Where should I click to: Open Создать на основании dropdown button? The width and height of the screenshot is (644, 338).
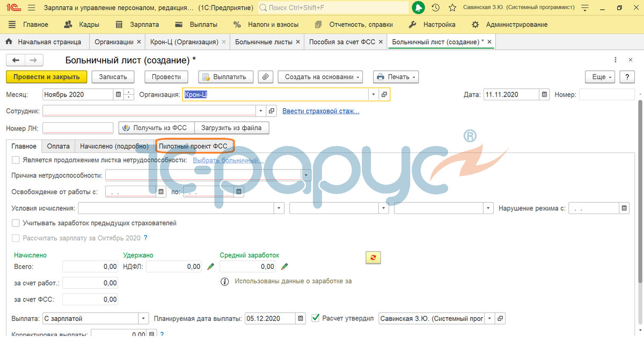point(320,77)
